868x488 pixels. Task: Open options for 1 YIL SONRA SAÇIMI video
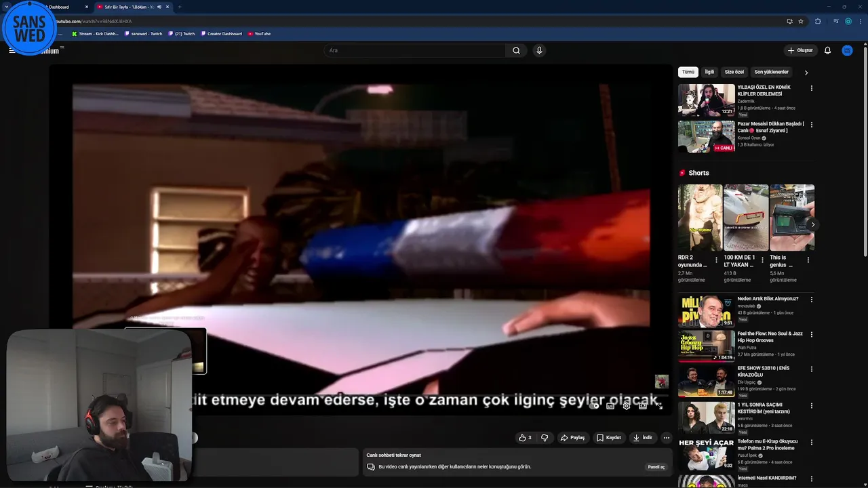click(811, 406)
